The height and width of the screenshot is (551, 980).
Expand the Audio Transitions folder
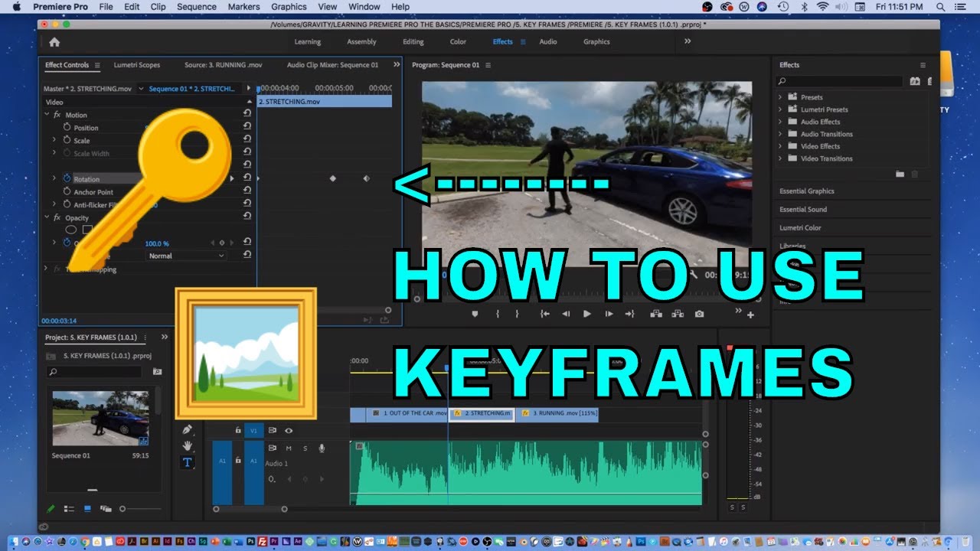coord(781,134)
